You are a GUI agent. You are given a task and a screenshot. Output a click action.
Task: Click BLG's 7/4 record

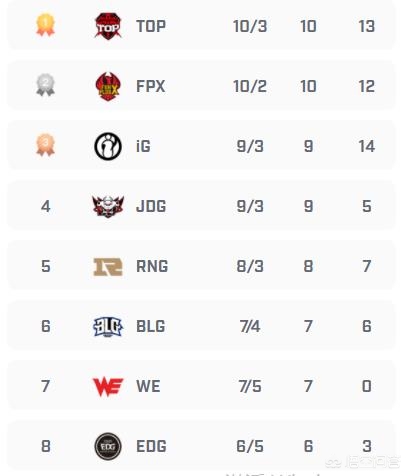[x=250, y=326]
